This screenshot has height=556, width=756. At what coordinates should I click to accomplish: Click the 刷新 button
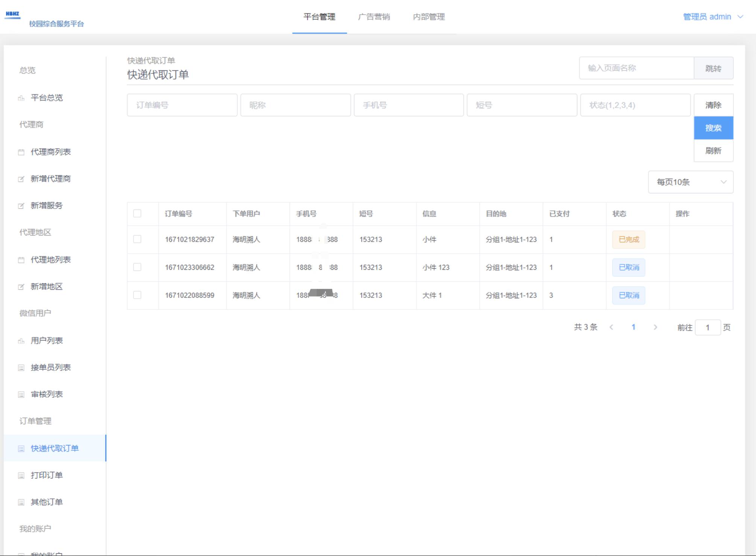(x=713, y=151)
